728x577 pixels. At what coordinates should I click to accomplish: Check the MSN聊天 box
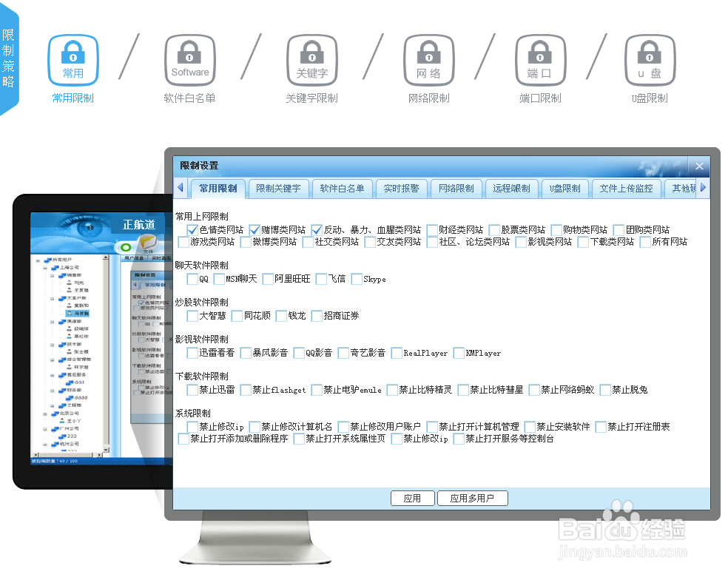pyautogui.click(x=219, y=279)
